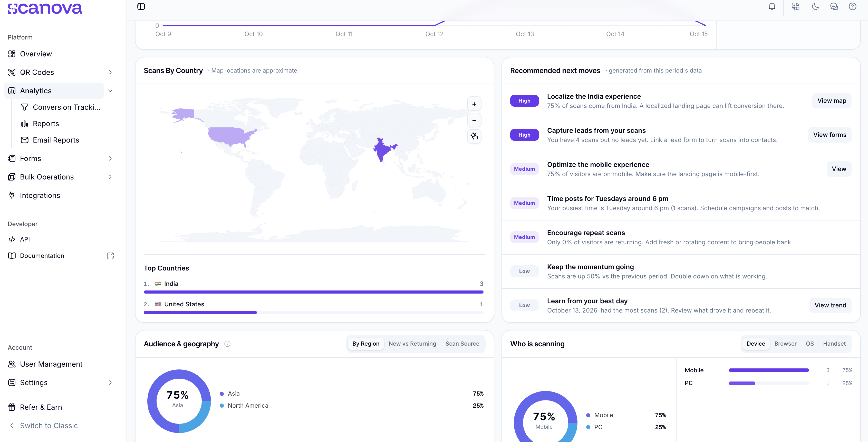Image resolution: width=868 pixels, height=442 pixels.
Task: Click View for mobile experience recommendation
Action: [x=839, y=169]
